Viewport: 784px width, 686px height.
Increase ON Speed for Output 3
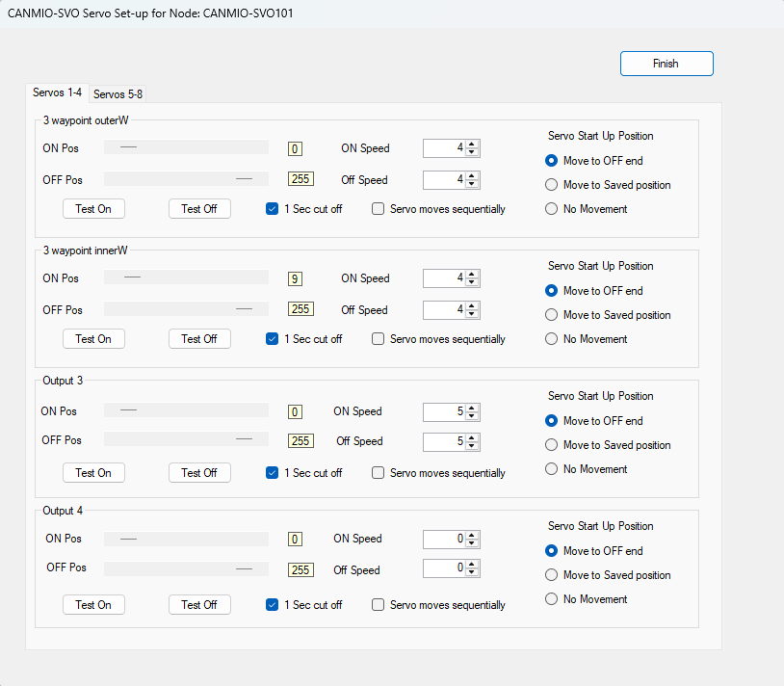click(473, 409)
